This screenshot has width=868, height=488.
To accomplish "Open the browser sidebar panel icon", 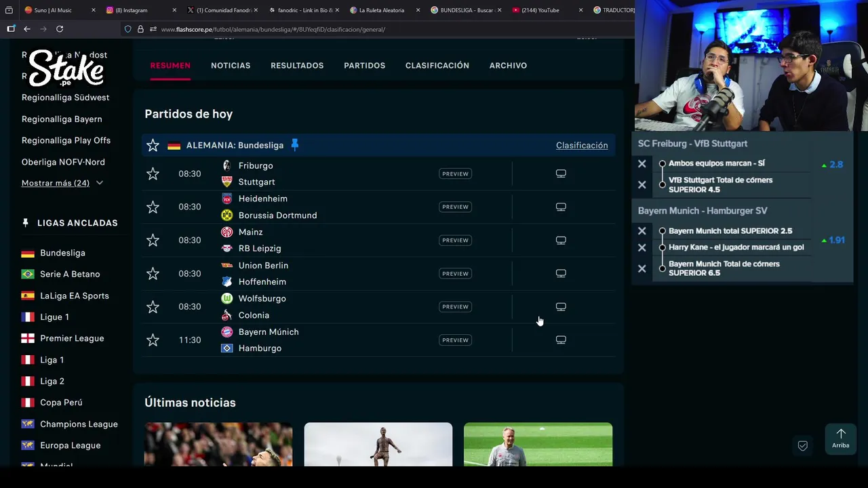I will pyautogui.click(x=11, y=28).
